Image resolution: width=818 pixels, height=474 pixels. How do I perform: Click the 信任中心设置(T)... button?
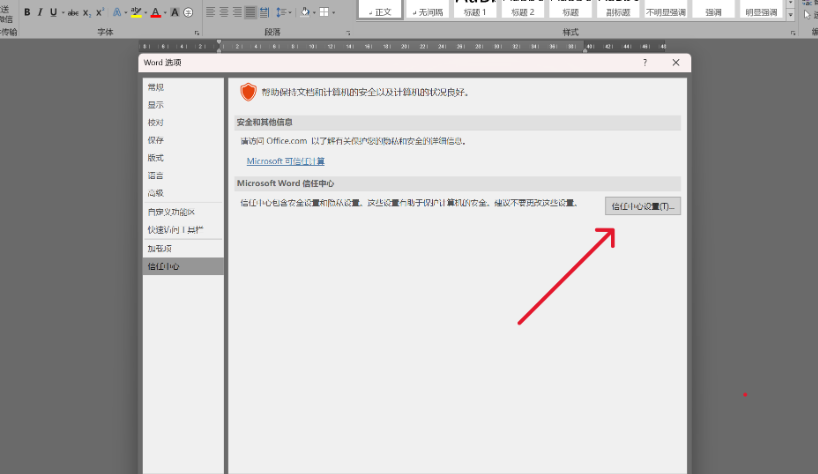[x=643, y=206]
